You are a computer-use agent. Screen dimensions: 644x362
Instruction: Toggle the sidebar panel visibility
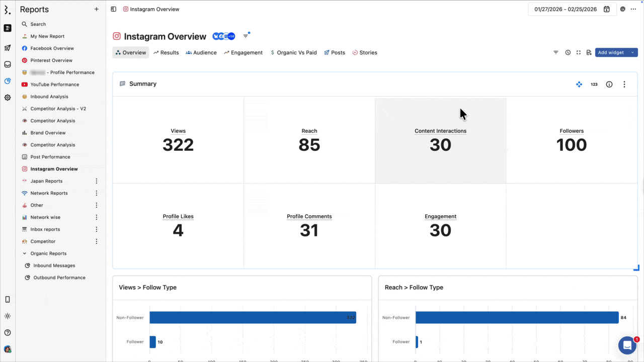[114, 9]
